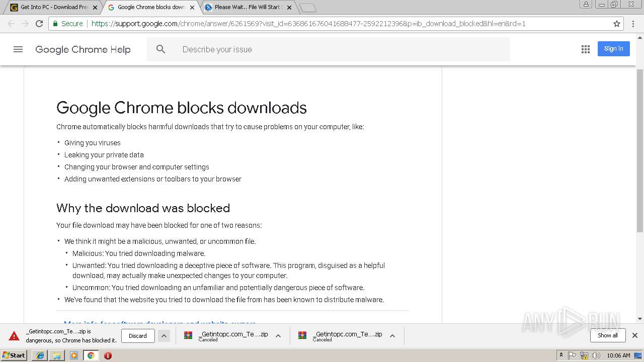Open More info for software developers link
644x362 pixels.
pyautogui.click(x=160, y=323)
